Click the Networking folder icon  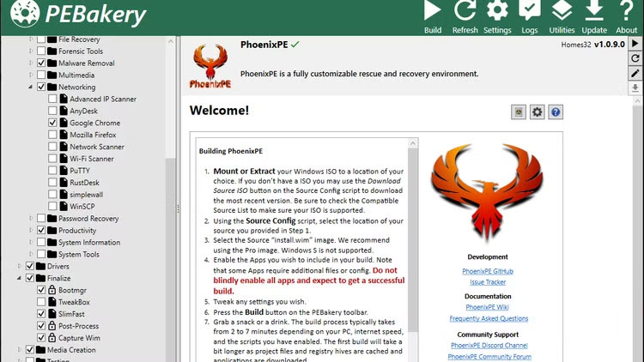52,87
